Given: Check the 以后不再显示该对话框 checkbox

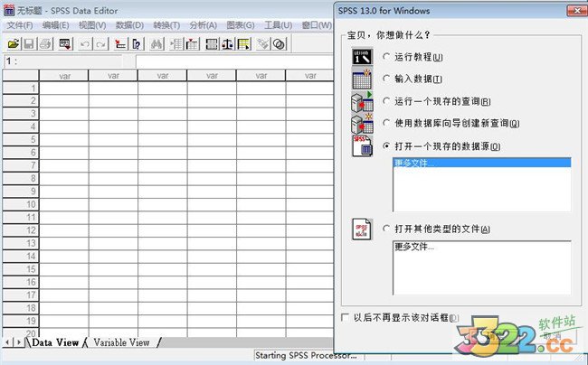Looking at the screenshot, I should 345,317.
